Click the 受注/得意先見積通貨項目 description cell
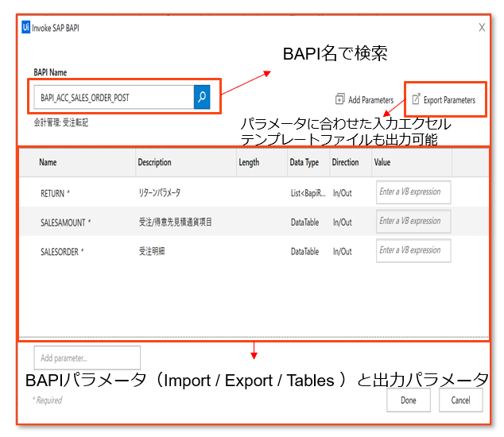Viewport: 504px width, 437px height. pos(175,222)
